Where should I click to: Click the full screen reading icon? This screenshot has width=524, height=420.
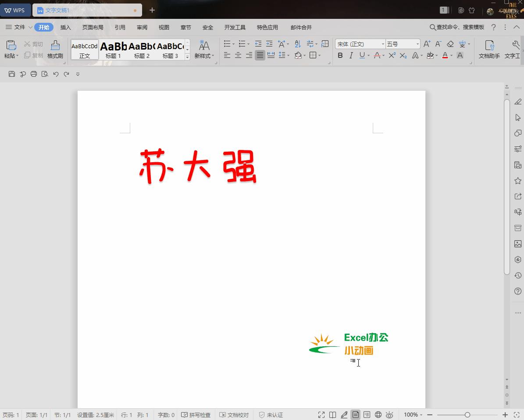tap(321, 415)
